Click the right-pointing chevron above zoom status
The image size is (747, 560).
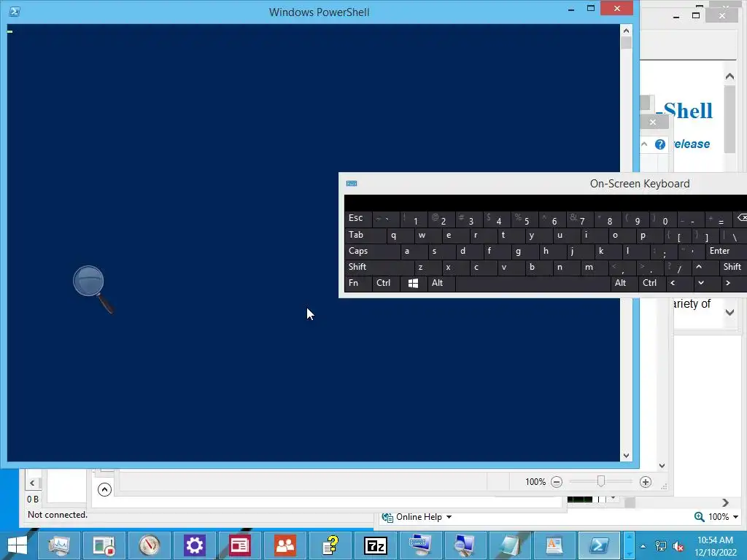pos(726,503)
